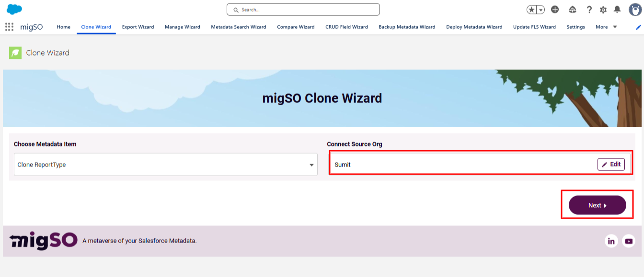644x277 pixels.
Task: Open the Global Actions plus icon
Action: (555, 10)
